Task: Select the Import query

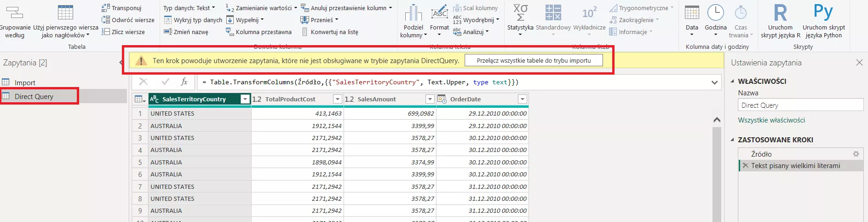Action: point(25,82)
